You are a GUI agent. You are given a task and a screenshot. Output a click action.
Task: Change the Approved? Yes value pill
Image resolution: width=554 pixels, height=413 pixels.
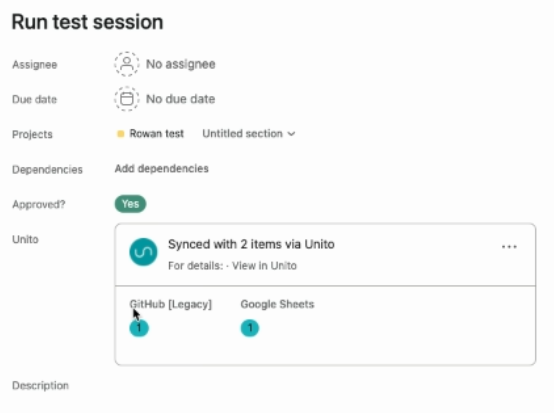(x=130, y=204)
